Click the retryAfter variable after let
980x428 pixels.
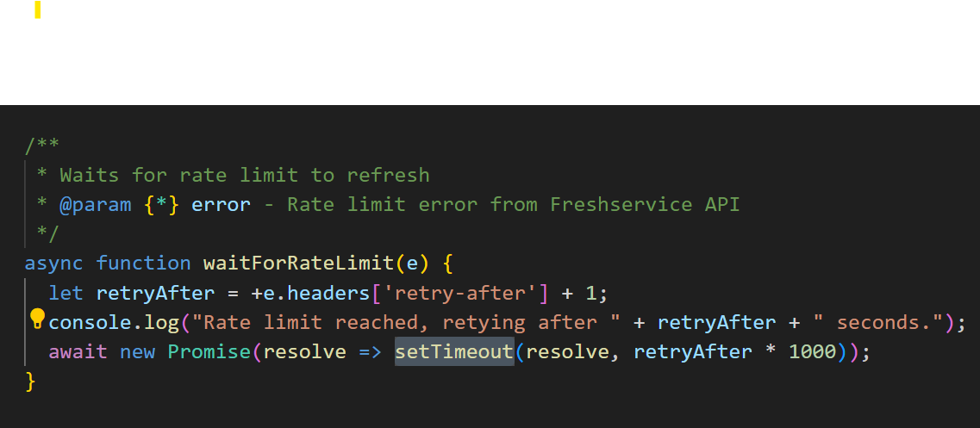156,293
